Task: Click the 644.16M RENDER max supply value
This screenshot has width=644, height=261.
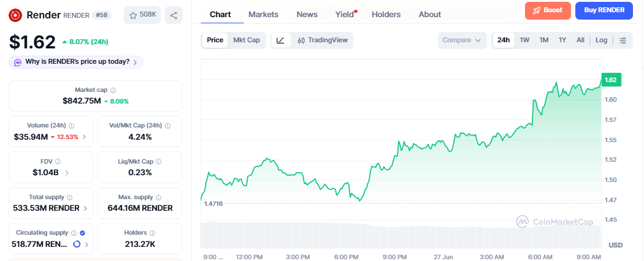Action: 140,208
